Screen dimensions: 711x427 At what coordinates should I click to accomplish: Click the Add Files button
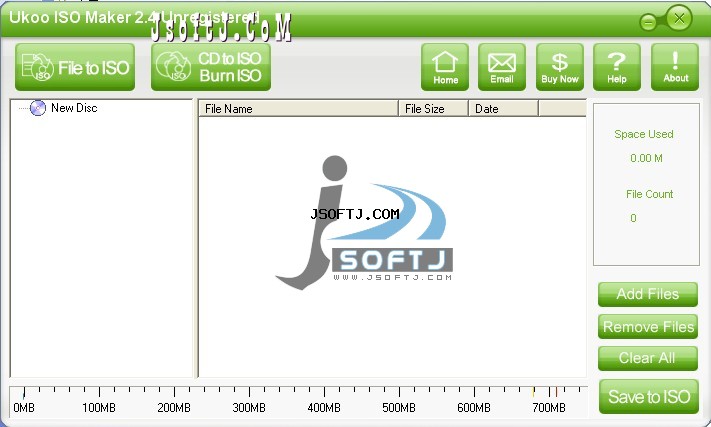pyautogui.click(x=648, y=294)
